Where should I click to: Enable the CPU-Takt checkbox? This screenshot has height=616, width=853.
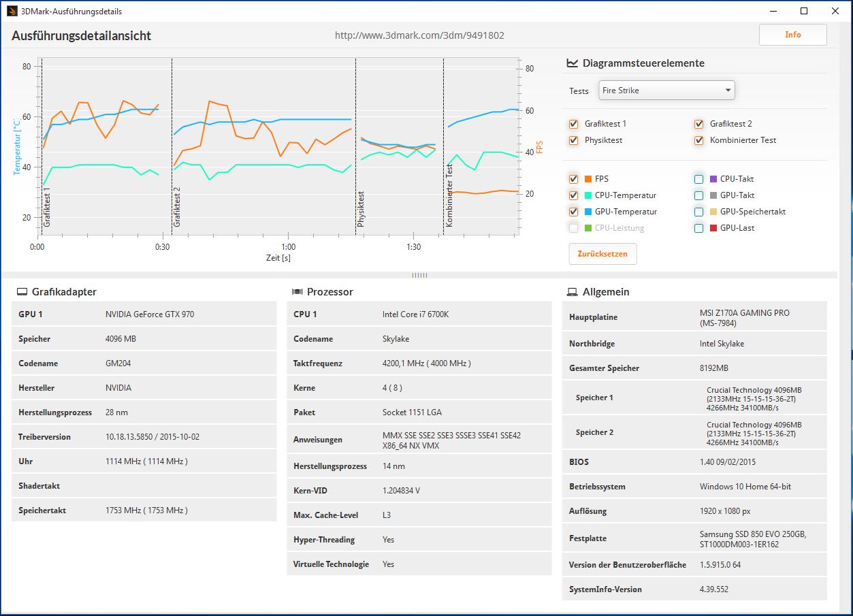[x=698, y=179]
